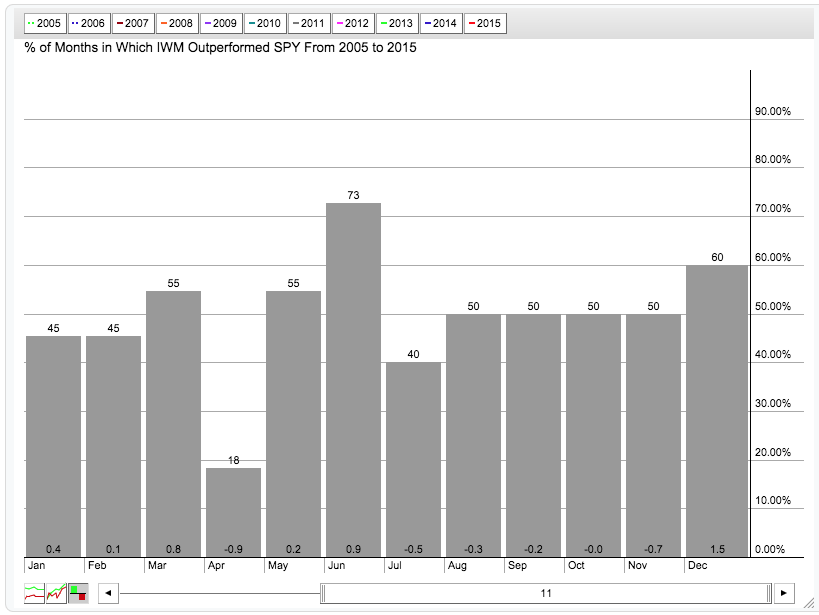The height and width of the screenshot is (615, 819).
Task: Click the 0.9 value inside June bar
Action: pyautogui.click(x=354, y=549)
